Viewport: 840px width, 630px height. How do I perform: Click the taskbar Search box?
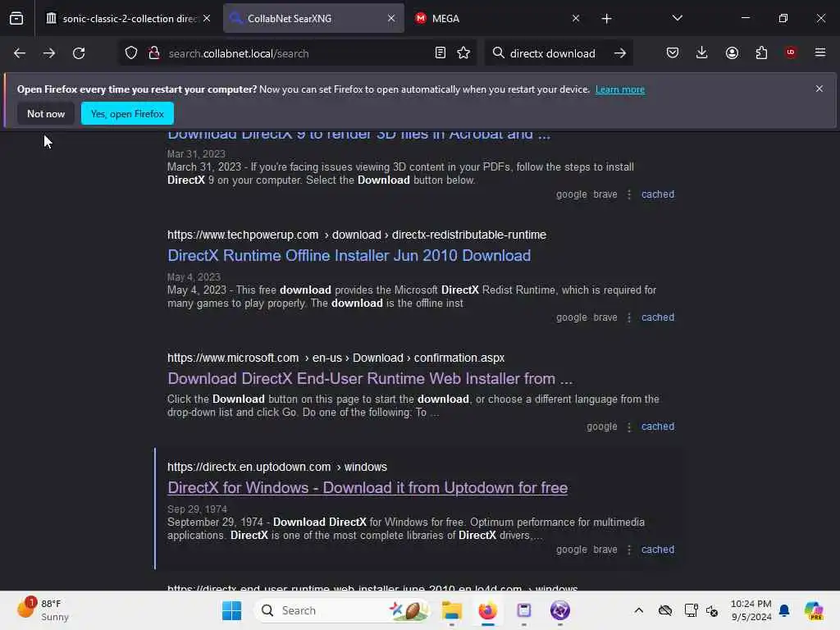click(343, 610)
